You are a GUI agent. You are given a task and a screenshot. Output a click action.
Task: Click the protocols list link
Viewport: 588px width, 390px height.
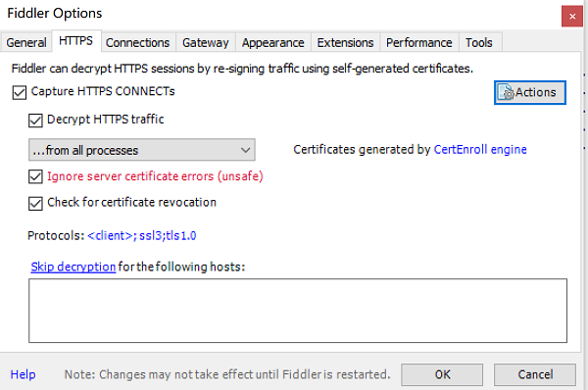click(x=142, y=235)
